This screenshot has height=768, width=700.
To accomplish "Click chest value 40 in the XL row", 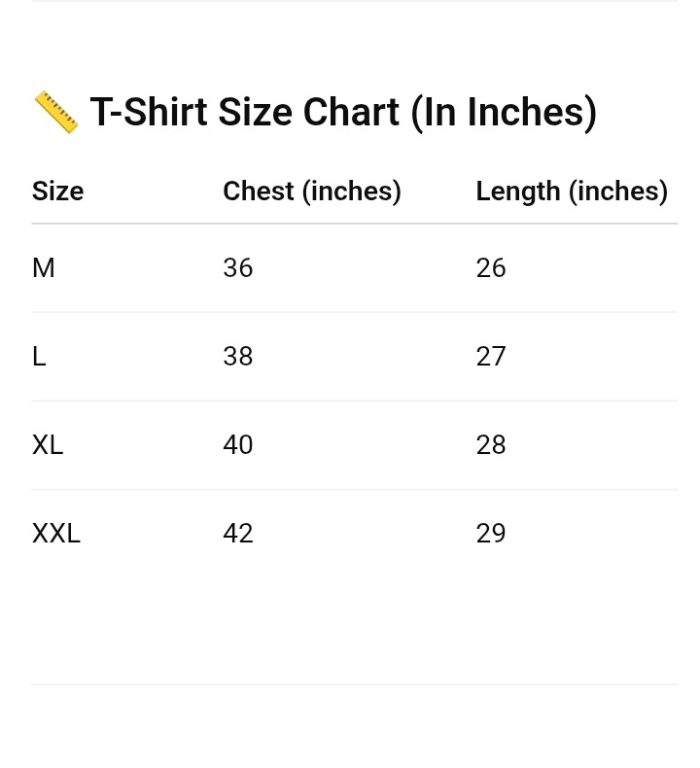I will (238, 445).
